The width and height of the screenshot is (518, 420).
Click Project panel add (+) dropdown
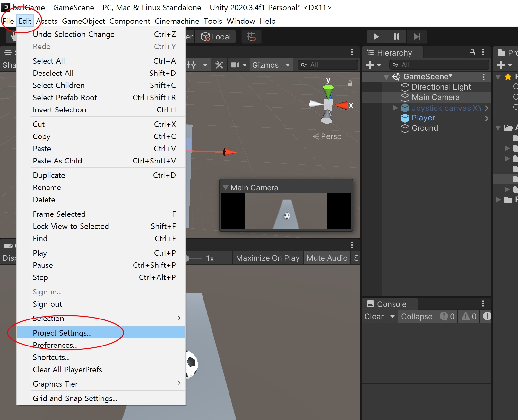point(505,65)
